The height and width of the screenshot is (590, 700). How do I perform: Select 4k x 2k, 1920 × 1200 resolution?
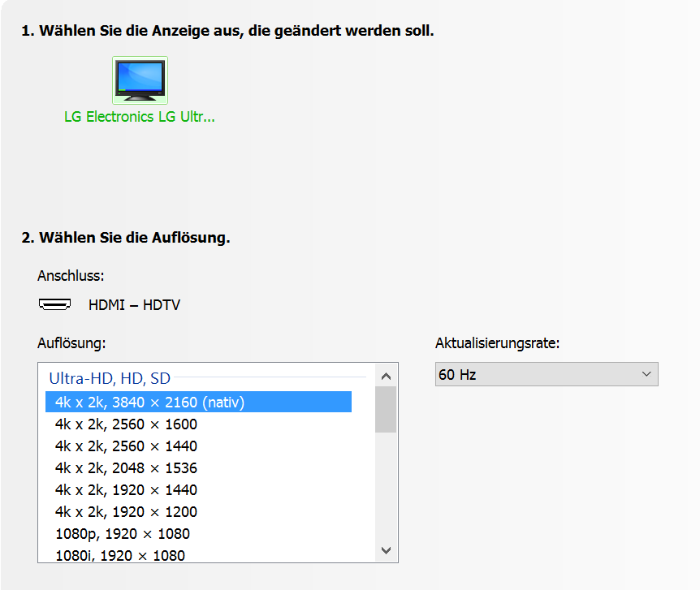198,511
